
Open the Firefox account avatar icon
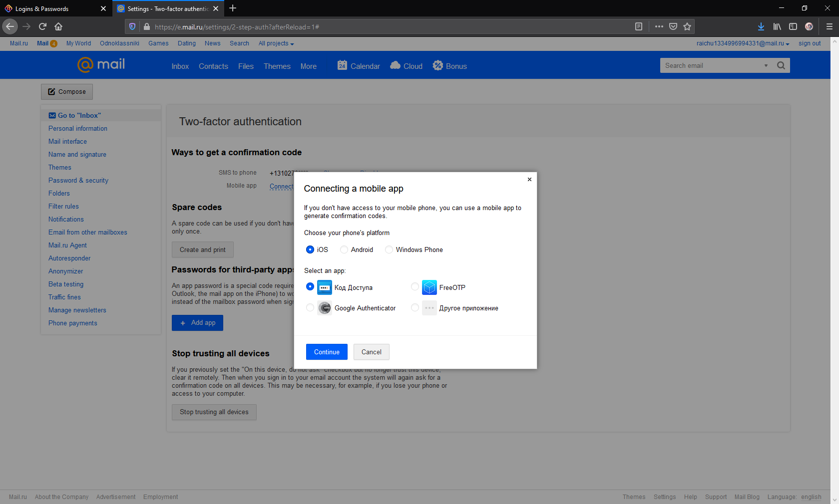(809, 26)
